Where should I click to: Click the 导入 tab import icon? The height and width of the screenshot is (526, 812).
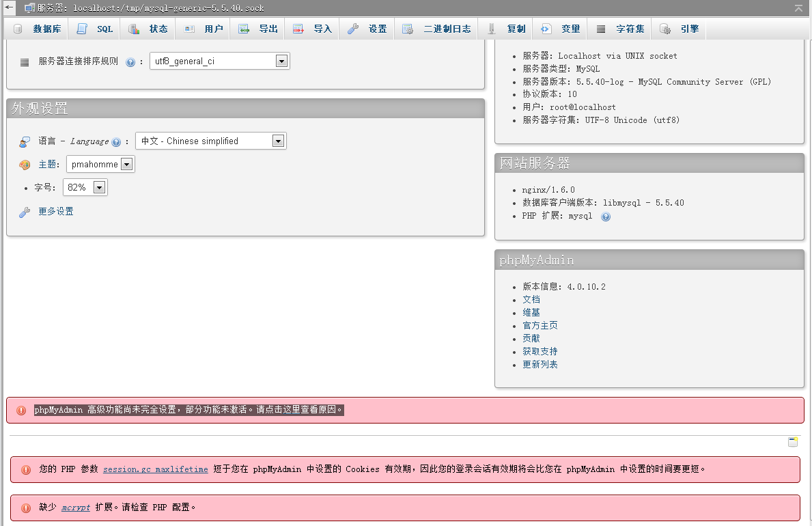click(x=298, y=29)
